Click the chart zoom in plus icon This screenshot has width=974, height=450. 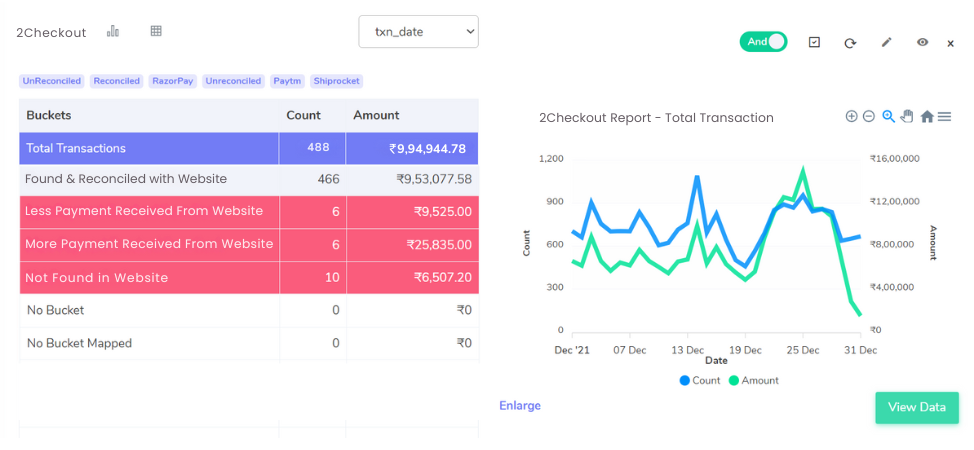tap(852, 116)
